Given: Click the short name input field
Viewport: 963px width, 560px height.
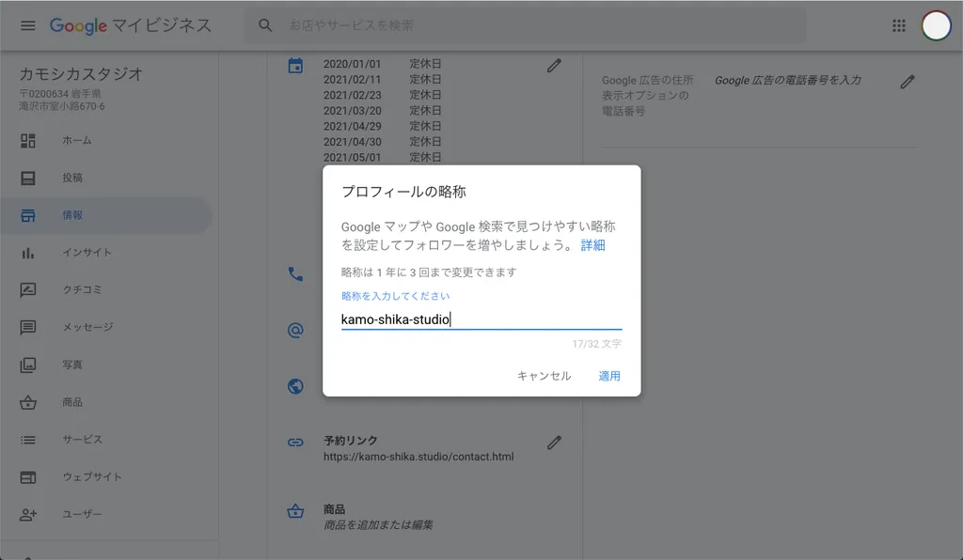Looking at the screenshot, I should 481,319.
